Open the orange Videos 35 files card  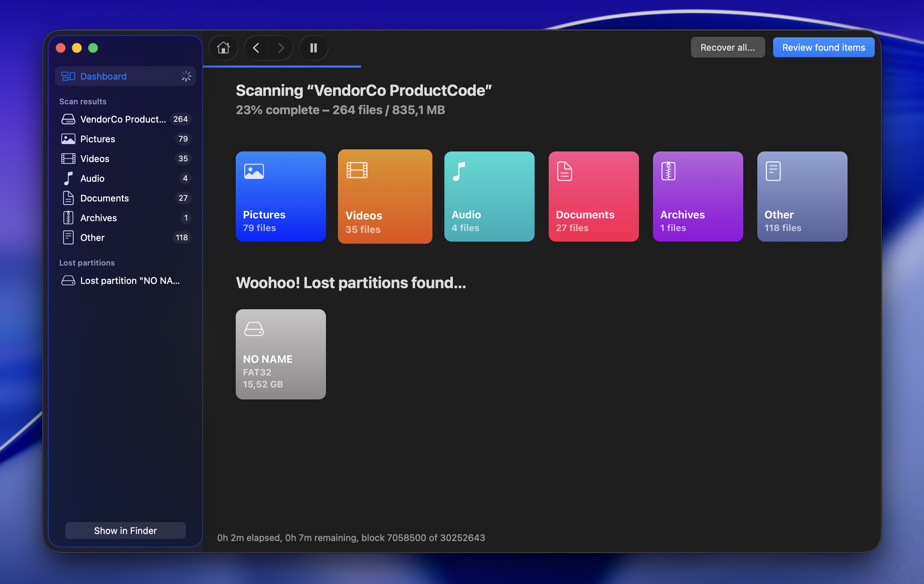click(x=385, y=196)
